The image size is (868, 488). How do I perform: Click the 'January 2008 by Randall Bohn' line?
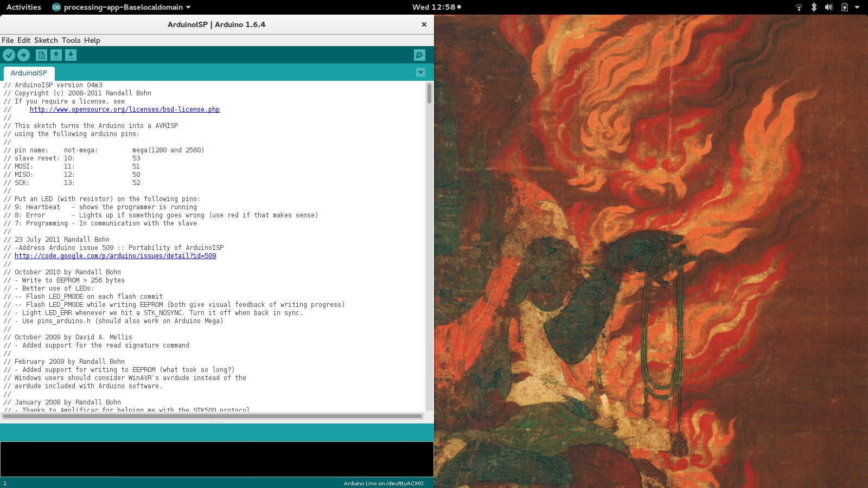(62, 402)
